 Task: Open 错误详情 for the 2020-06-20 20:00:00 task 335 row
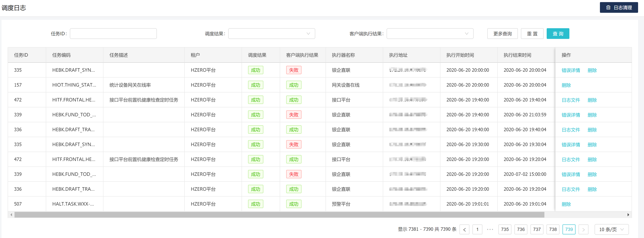[x=571, y=70]
